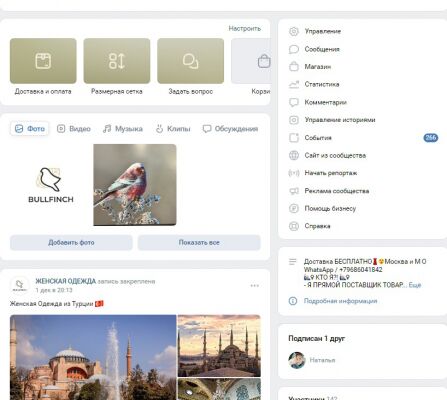Open the Наталья friend name link

pos(322,360)
